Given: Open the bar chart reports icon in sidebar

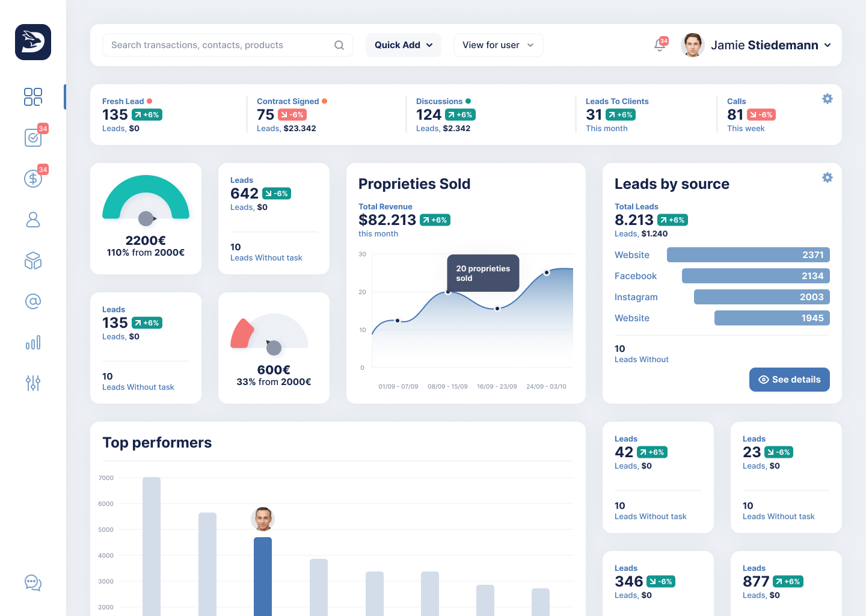Looking at the screenshot, I should 33,342.
